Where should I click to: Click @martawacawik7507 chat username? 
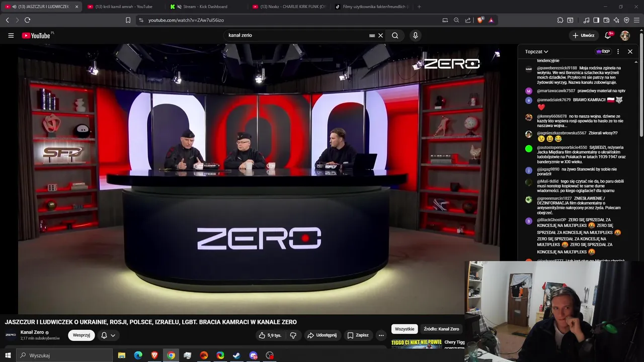point(556,91)
